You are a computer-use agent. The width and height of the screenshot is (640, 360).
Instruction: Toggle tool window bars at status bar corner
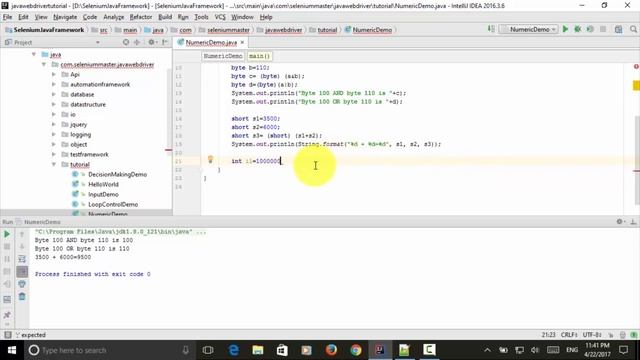tap(7, 335)
